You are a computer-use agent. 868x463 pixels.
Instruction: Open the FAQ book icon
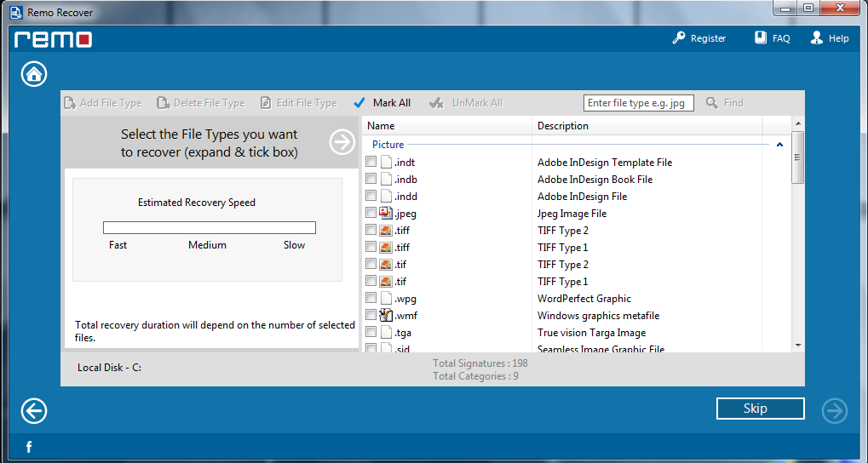point(761,37)
